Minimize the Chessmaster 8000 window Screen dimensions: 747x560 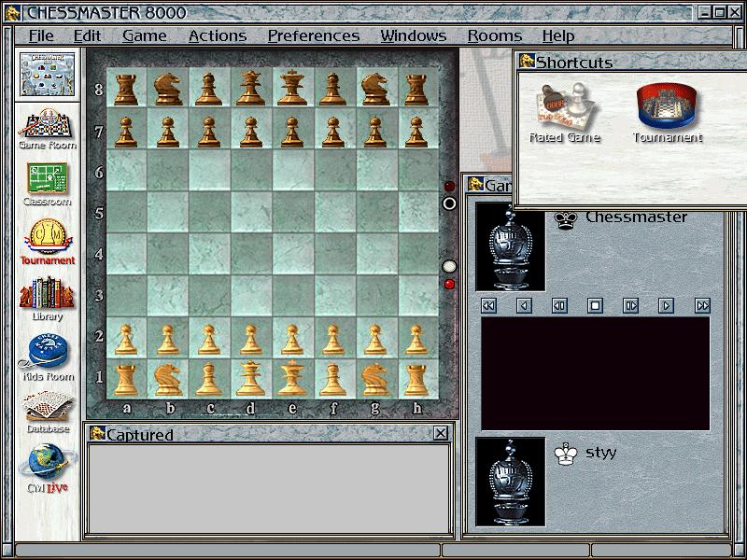[705, 12]
